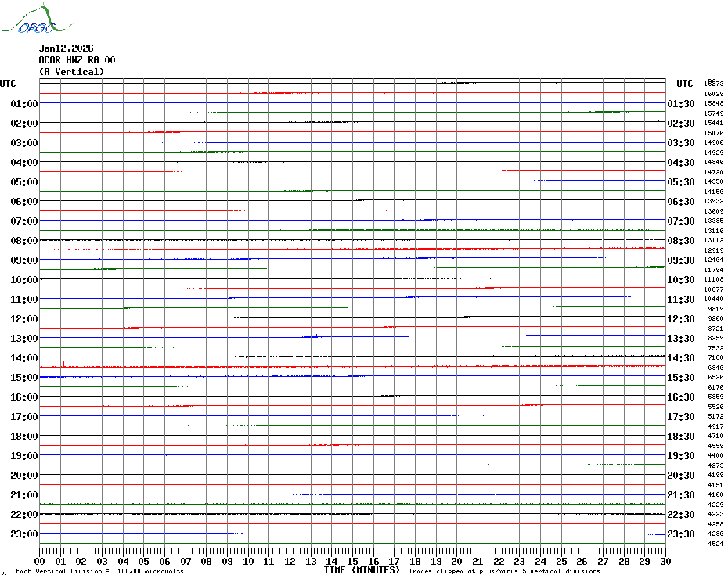Click minute 00 on the time axis
The height and width of the screenshot is (582, 728).
39,562
